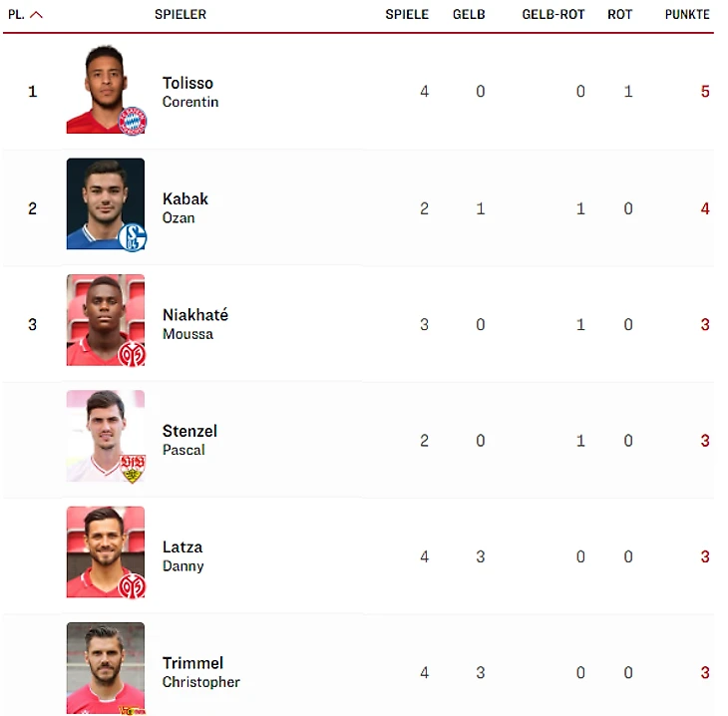Click the FC Bayern club badge on Tolisso

point(133,122)
